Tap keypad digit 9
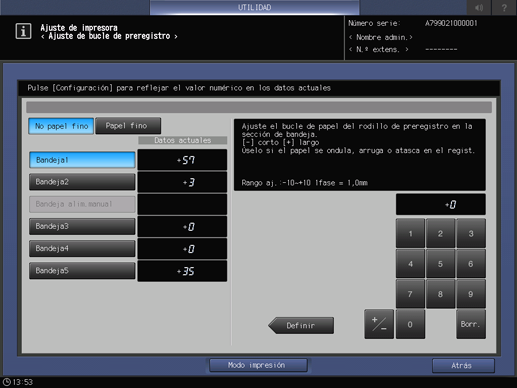517x388 pixels. coord(471,294)
